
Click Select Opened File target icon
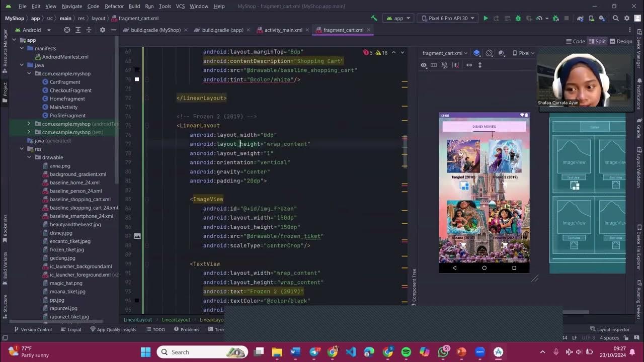coord(67,30)
